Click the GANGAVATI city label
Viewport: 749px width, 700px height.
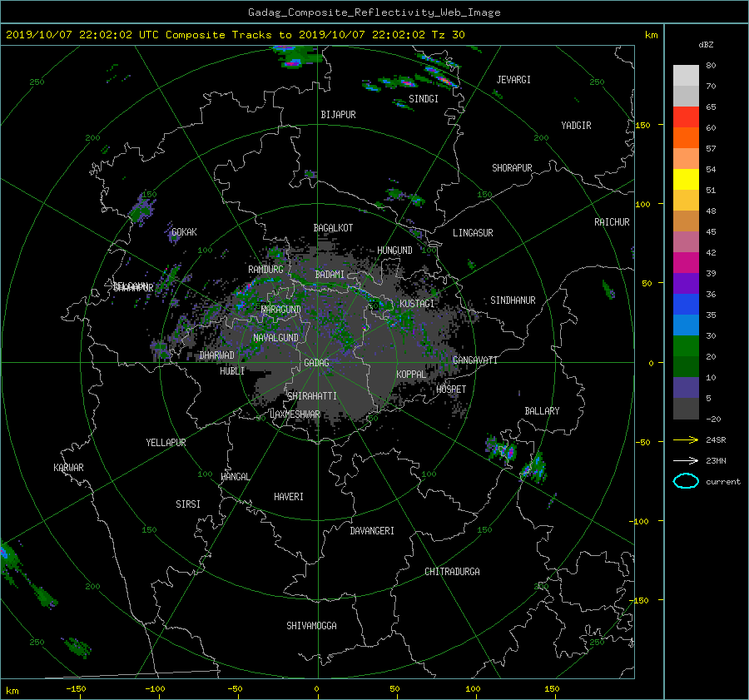[x=475, y=360]
